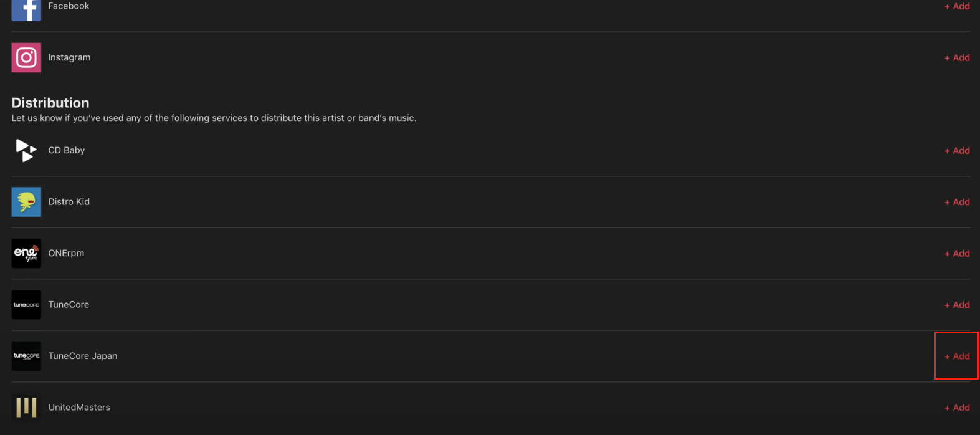Click the CD Baby service name
Screen dimensions: 980x435
pyautogui.click(x=67, y=150)
